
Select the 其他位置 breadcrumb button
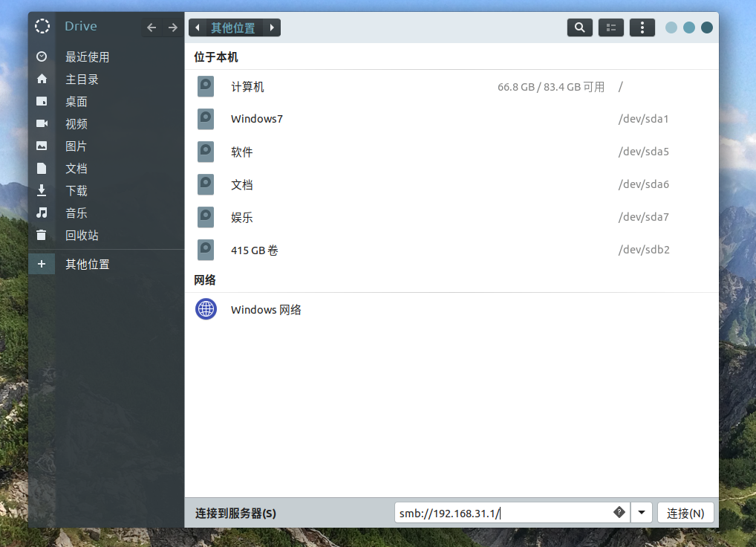[234, 27]
